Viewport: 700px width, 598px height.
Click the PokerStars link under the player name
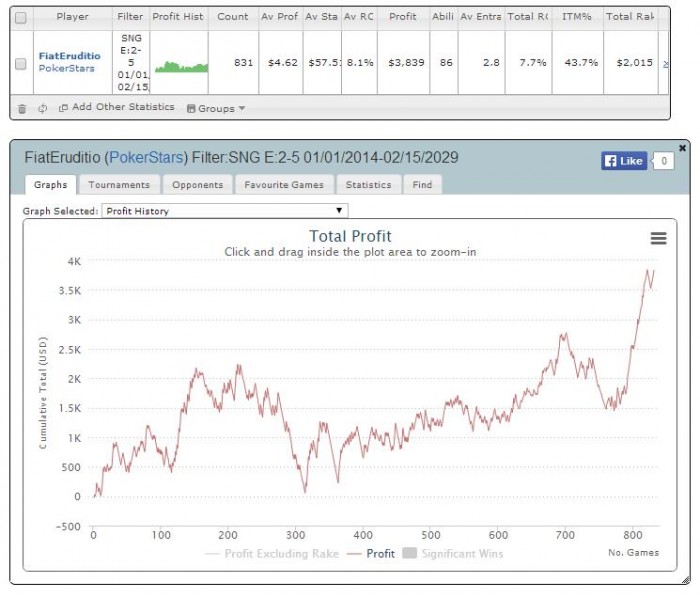[67, 68]
